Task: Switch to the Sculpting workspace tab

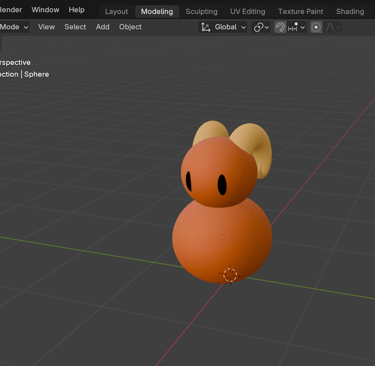Action: (201, 12)
